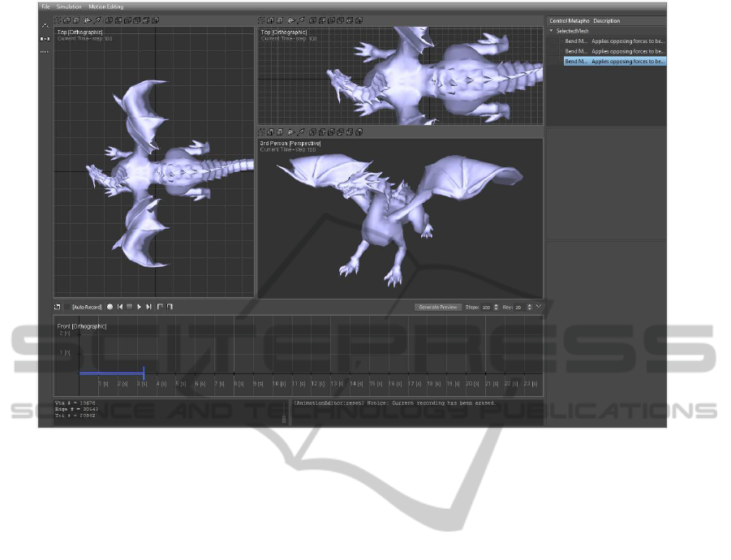Click the blue timeline marker at 3 seconds
Screen dimensions: 731x560
point(144,373)
